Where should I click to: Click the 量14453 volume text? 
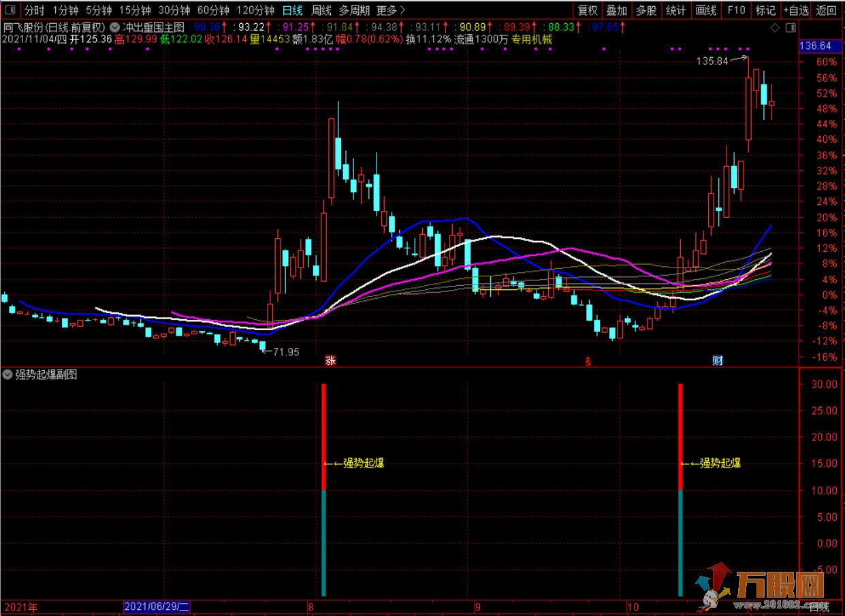coord(268,39)
